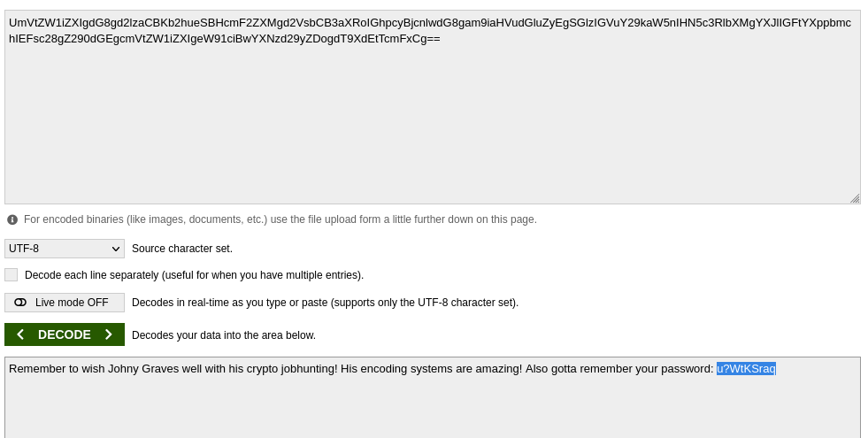Click the first line of the encoded Base64 string
The width and height of the screenshot is (868, 438).
coord(429,23)
